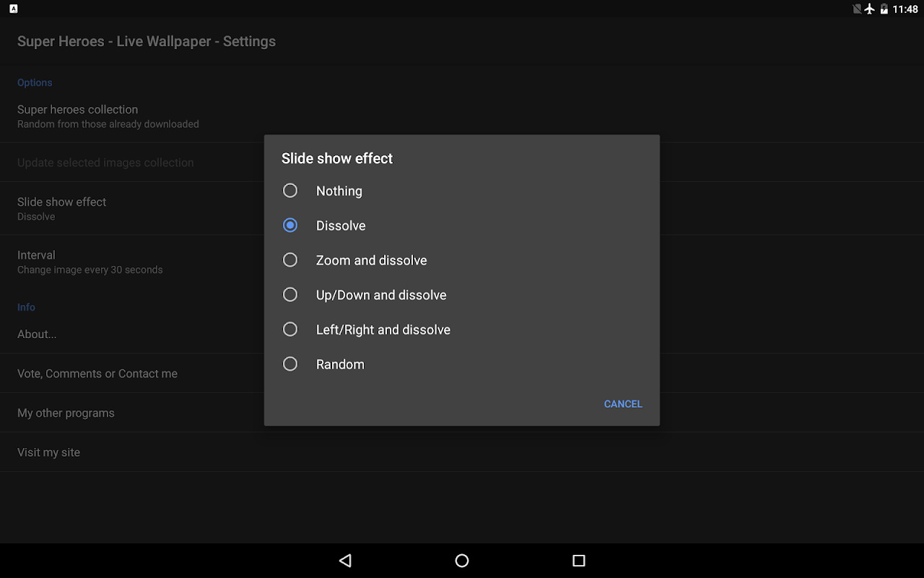Open Vote, Comments or Contact me
924x578 pixels.
(97, 374)
